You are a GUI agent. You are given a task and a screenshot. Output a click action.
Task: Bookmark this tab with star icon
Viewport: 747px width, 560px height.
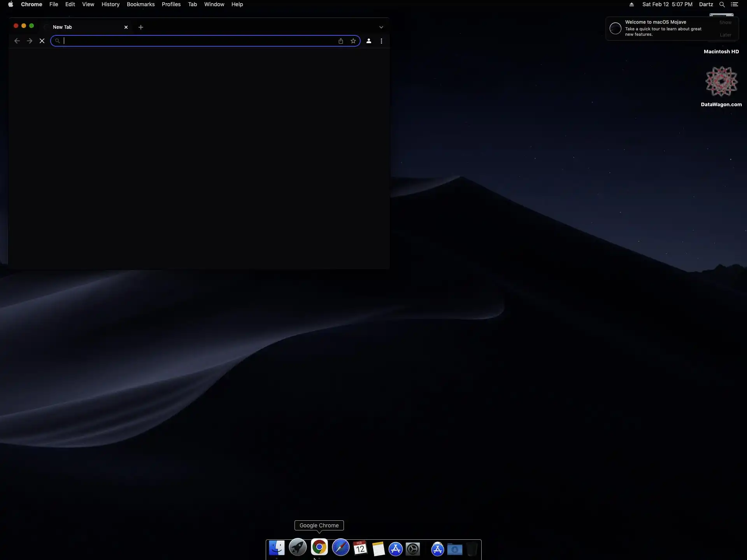click(x=353, y=41)
